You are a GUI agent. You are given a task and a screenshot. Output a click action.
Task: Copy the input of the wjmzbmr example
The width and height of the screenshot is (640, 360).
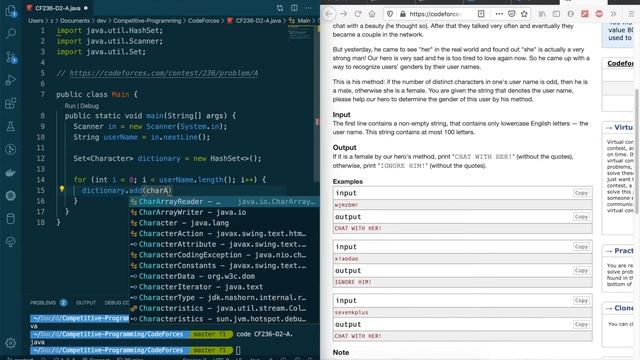click(x=581, y=193)
